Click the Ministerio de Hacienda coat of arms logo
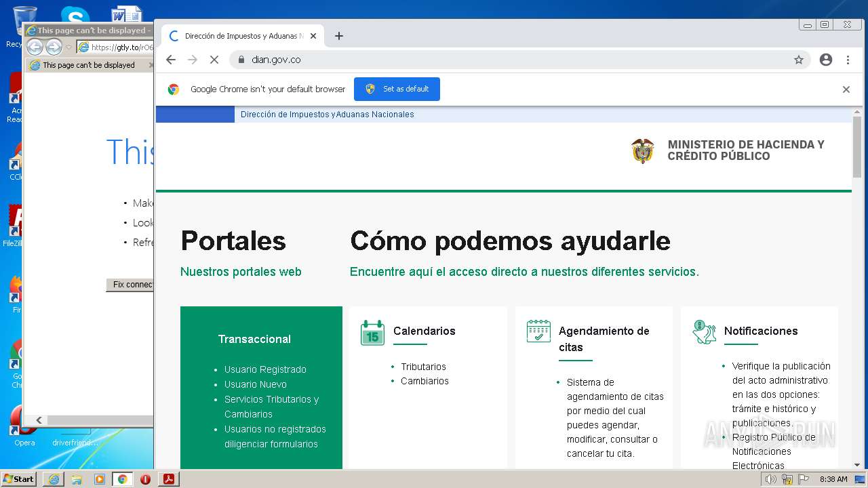This screenshot has width=868, height=488. point(643,150)
